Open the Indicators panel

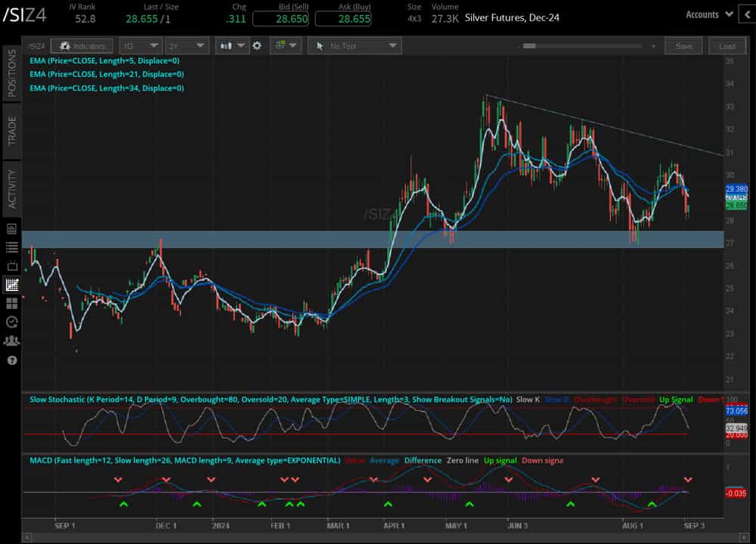click(x=82, y=46)
